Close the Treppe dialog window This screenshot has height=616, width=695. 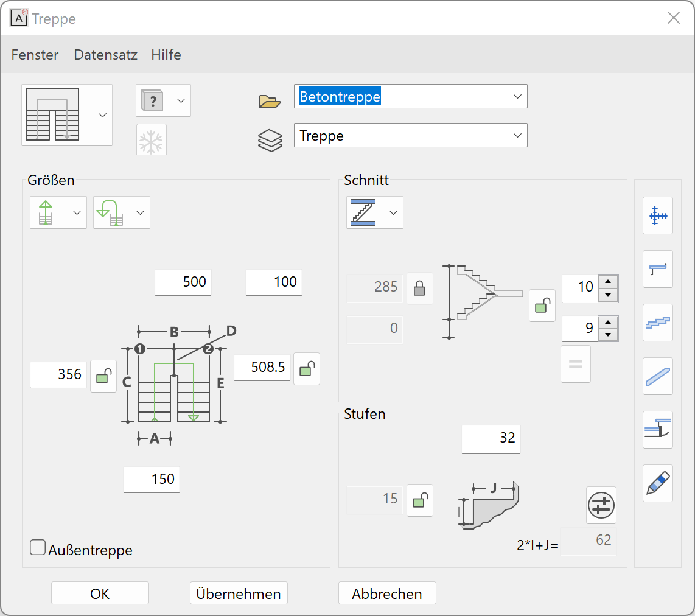[673, 18]
